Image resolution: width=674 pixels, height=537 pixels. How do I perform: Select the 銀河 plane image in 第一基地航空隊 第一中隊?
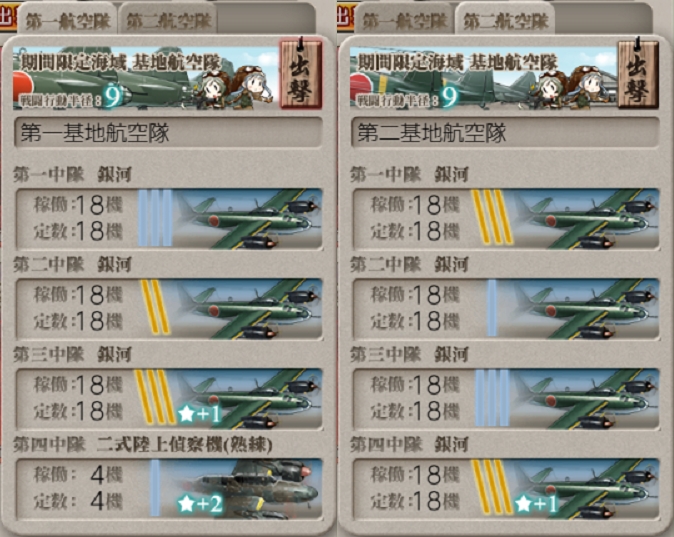pos(249,218)
